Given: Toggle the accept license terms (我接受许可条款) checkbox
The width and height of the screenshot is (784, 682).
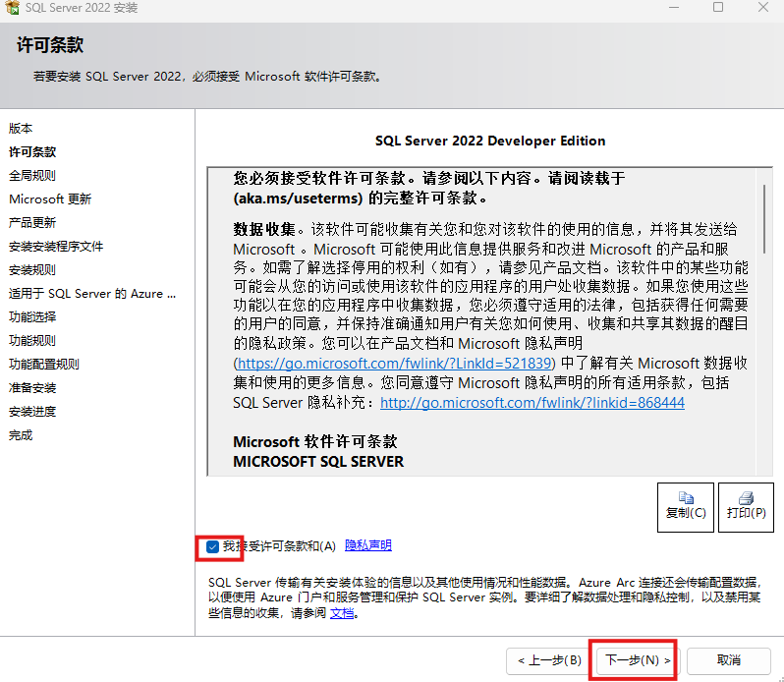Looking at the screenshot, I should point(213,546).
